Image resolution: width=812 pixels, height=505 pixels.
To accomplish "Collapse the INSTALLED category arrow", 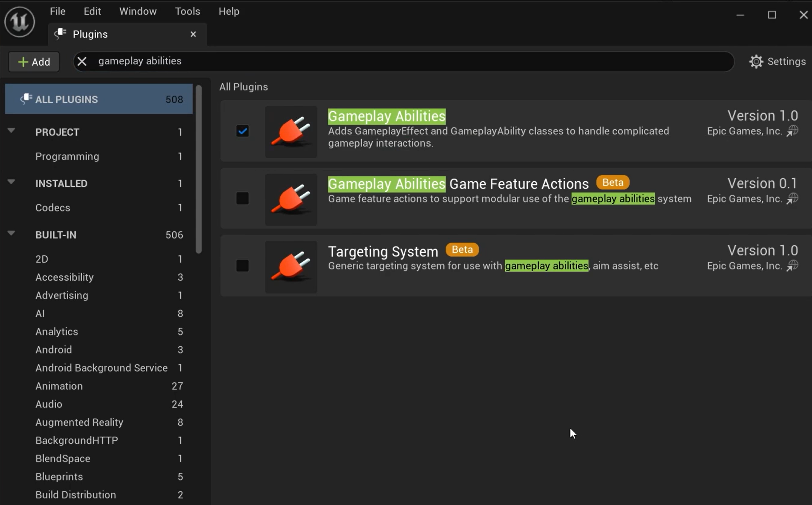I will click(11, 182).
